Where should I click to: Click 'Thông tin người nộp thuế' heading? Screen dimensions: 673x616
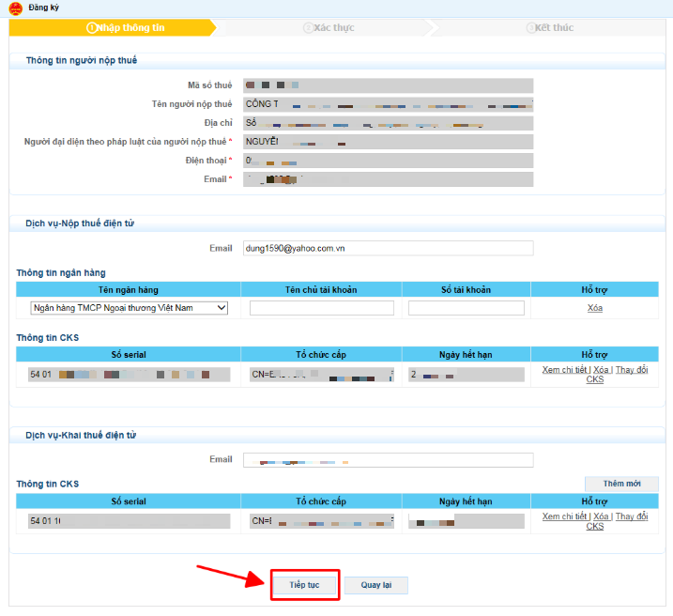pos(82,60)
